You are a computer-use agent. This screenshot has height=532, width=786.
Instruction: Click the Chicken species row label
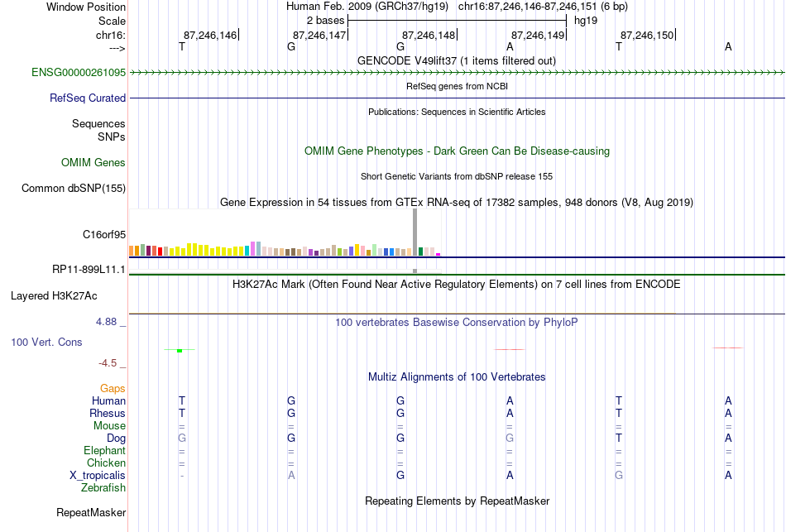[x=106, y=463]
